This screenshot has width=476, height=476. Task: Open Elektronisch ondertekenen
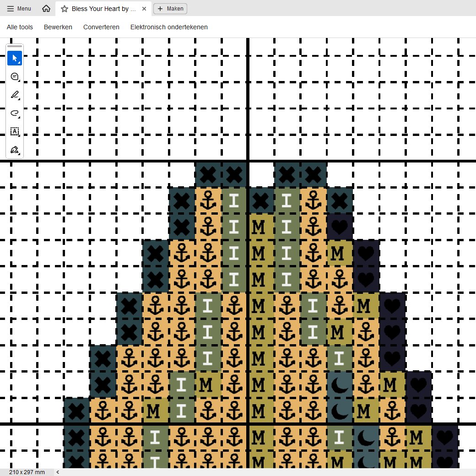pyautogui.click(x=169, y=27)
